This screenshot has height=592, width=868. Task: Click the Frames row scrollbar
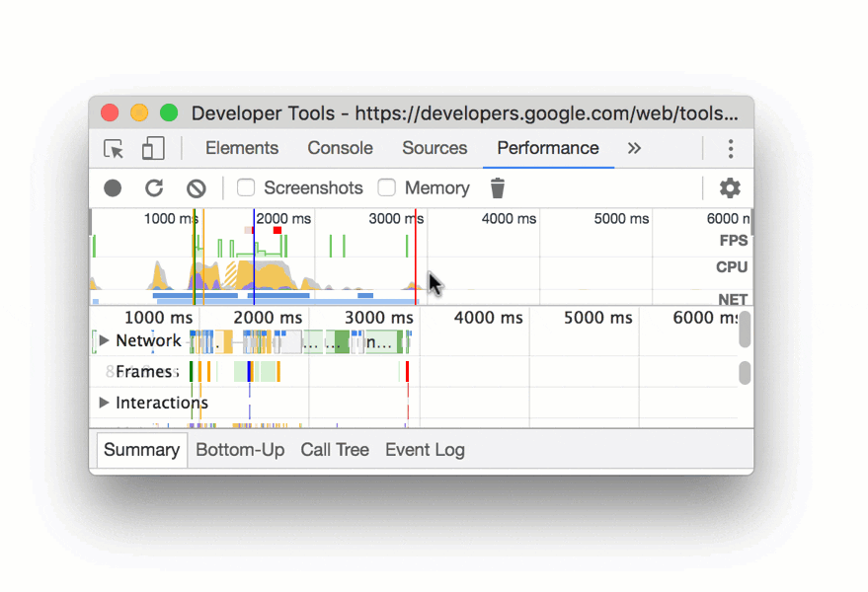coord(747,372)
